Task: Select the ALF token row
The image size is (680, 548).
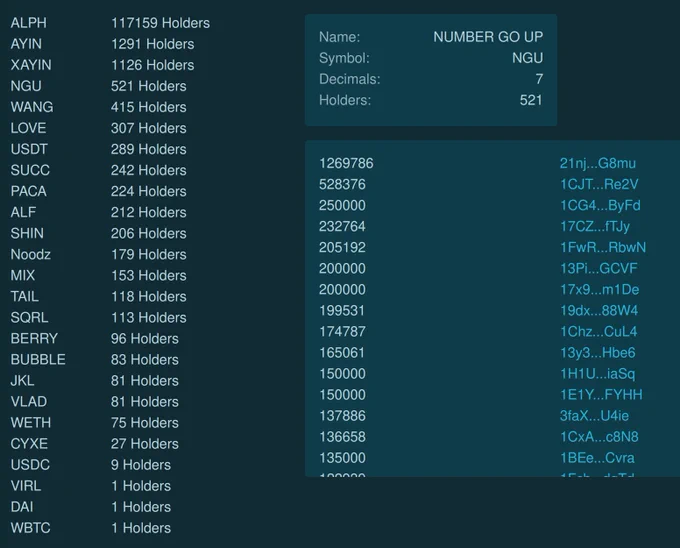Action: (98, 212)
